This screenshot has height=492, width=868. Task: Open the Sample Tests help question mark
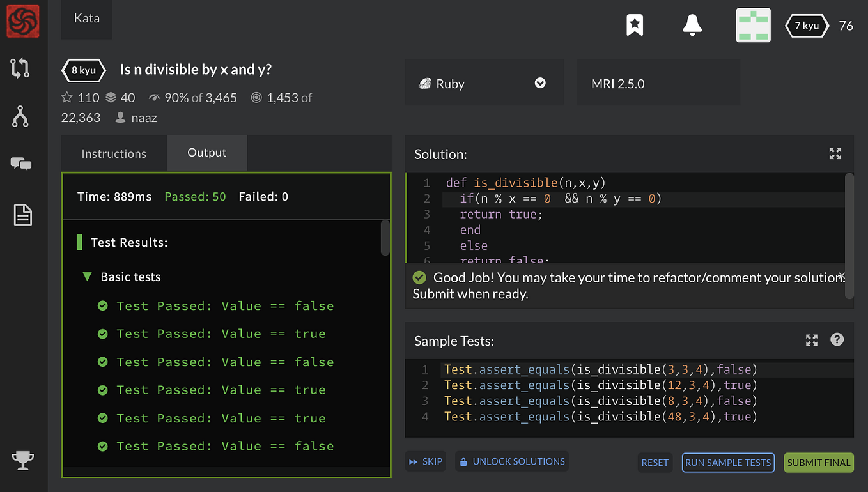click(x=837, y=340)
